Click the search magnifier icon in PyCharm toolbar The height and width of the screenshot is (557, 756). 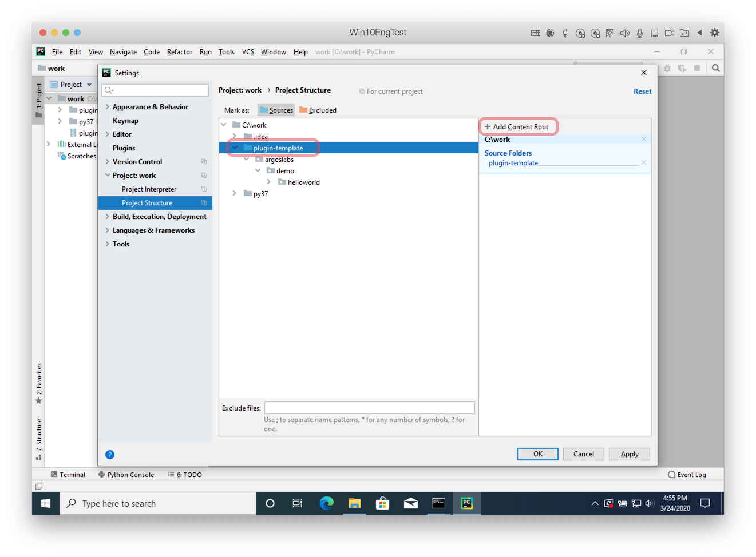click(x=716, y=68)
